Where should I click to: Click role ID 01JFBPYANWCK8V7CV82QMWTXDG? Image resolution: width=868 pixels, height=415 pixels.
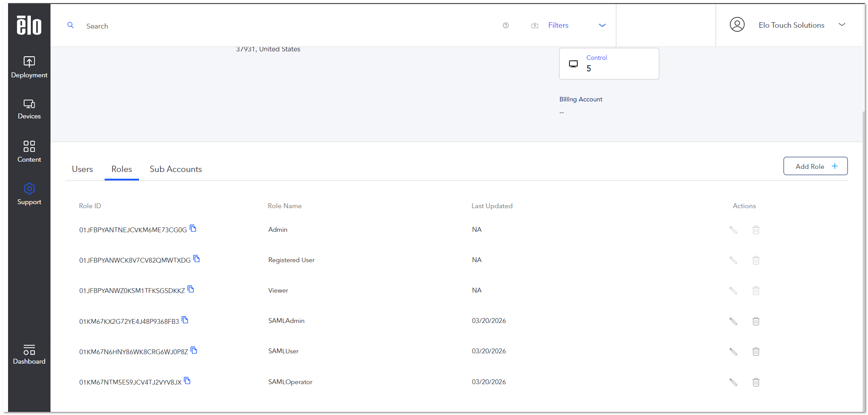(x=135, y=260)
